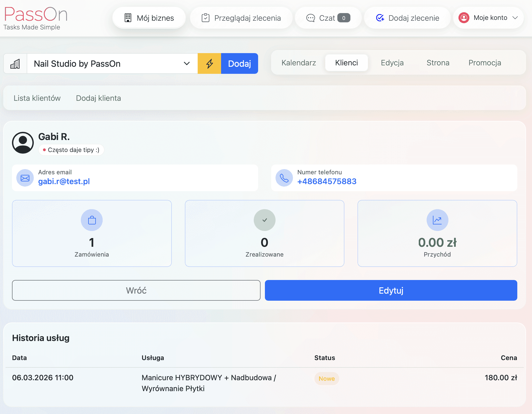Click the yellow lightning bolt quick-add icon
This screenshot has width=532, height=414.
click(x=209, y=63)
